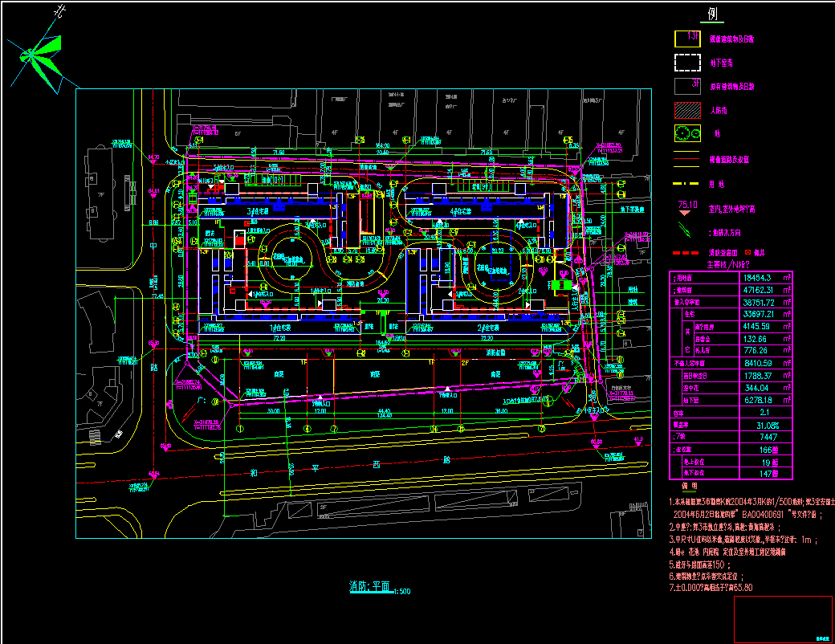Image resolution: width=835 pixels, height=644 pixels.
Task: Select the gray 3F existing building legend box
Action: [x=687, y=86]
